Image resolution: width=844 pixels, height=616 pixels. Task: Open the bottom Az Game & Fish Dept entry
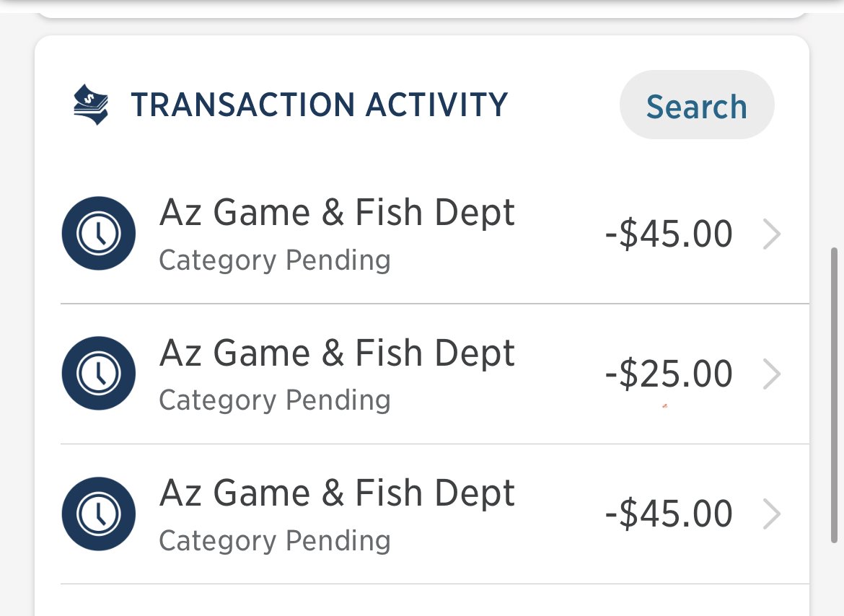pos(434,514)
